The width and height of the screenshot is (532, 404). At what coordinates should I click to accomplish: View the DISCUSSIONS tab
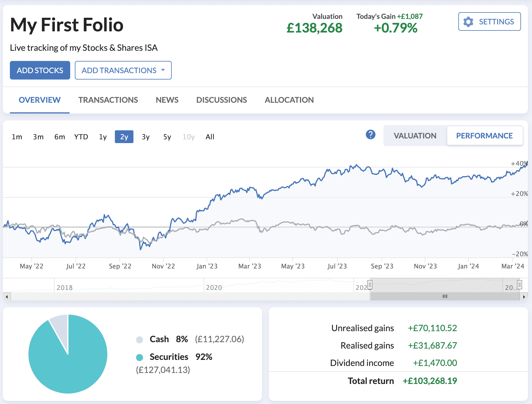(222, 100)
